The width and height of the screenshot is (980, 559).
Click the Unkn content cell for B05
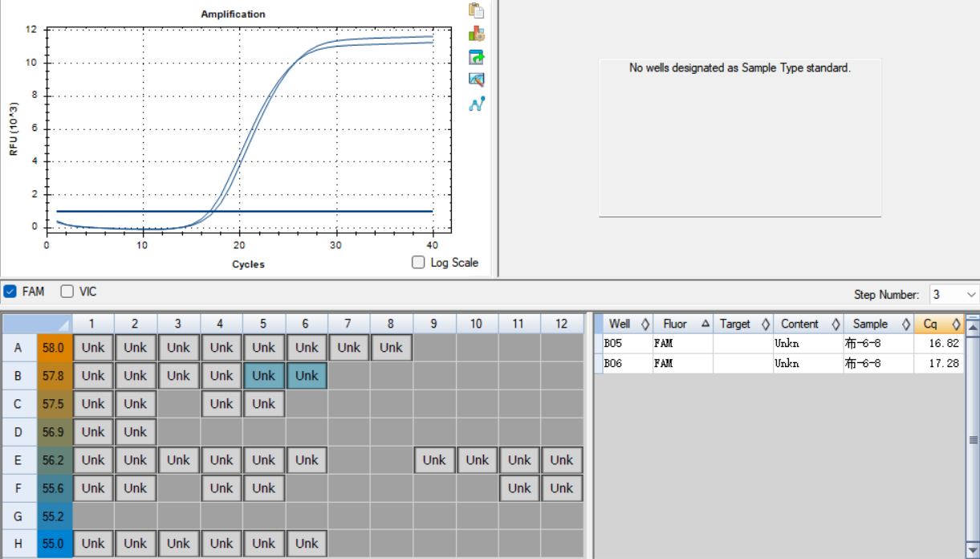point(808,344)
